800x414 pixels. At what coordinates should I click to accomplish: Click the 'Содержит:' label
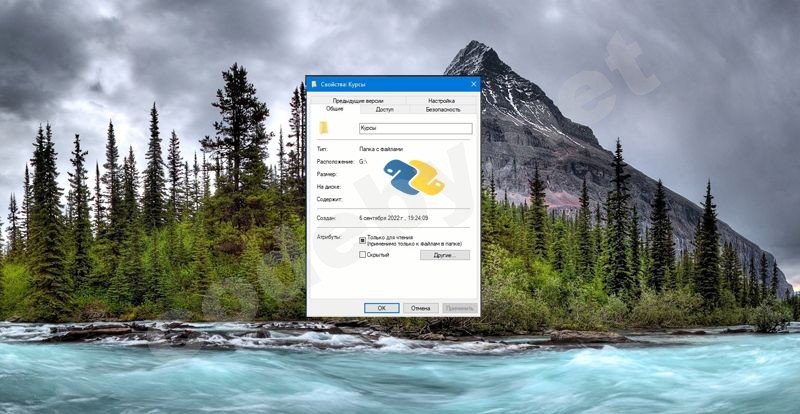click(x=329, y=199)
